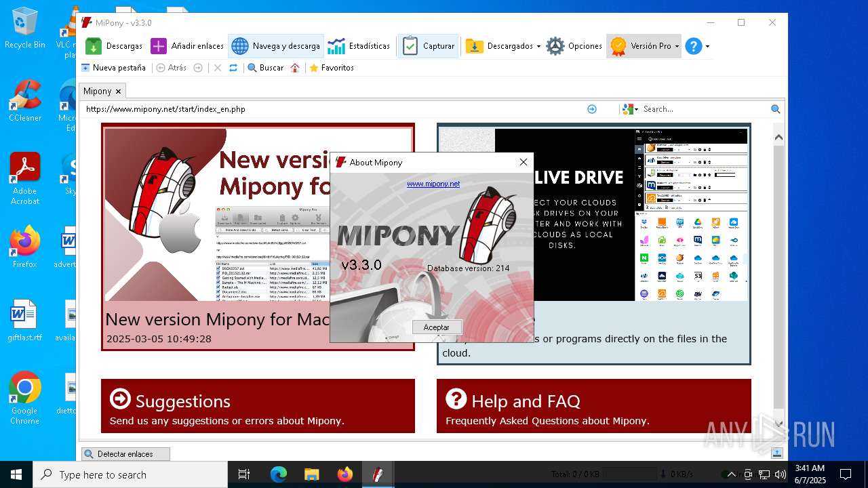
Task: Open a Nueva pestaña tab
Action: tap(113, 68)
